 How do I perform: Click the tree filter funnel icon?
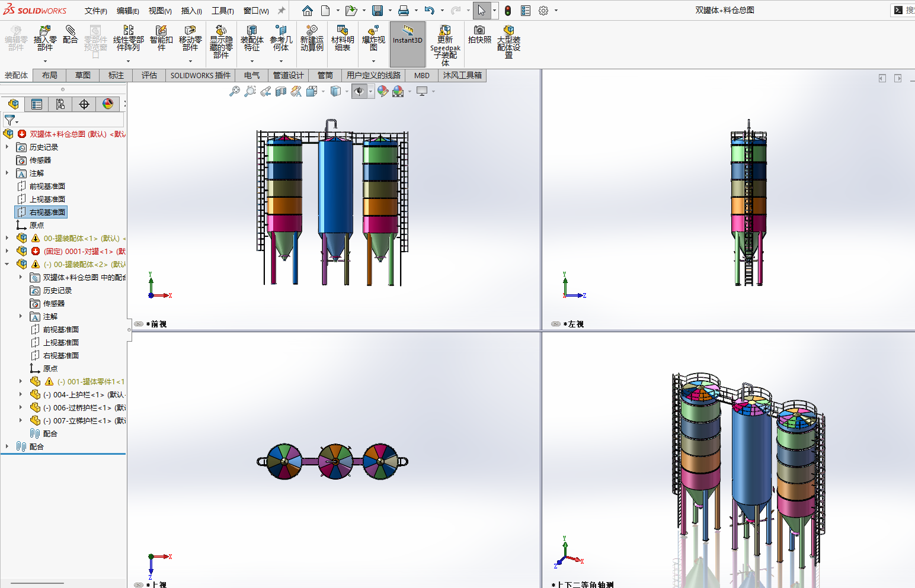(9, 120)
